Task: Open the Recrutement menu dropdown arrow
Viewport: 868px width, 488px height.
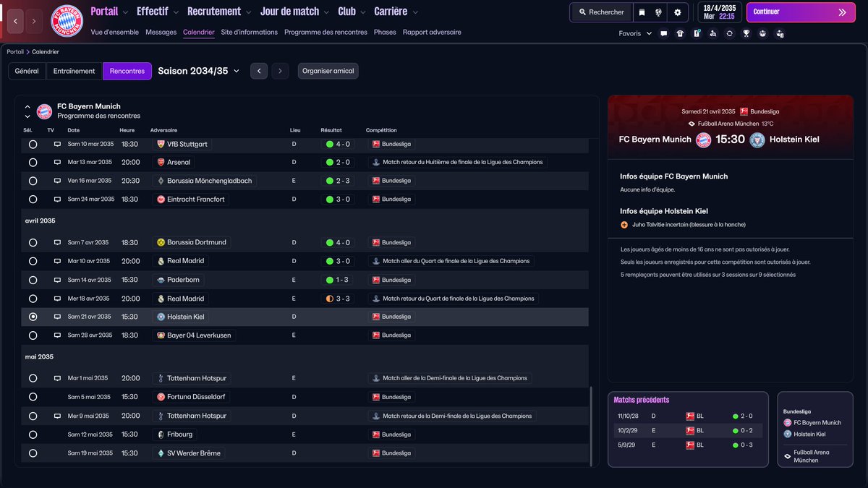Action: click(x=249, y=12)
